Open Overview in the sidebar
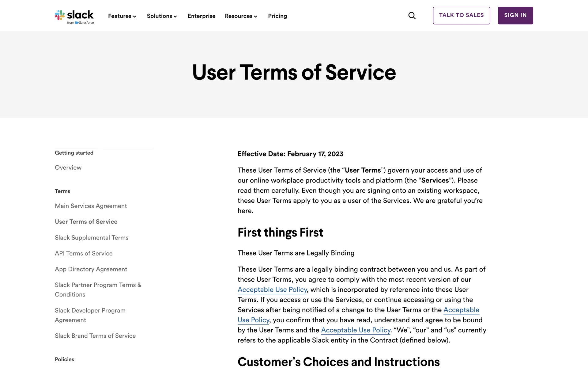 (68, 167)
